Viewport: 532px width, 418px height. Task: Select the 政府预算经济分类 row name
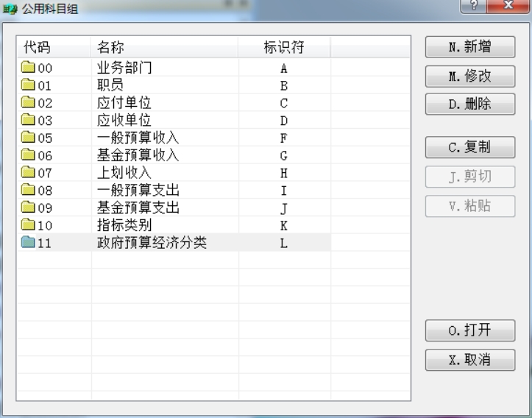[152, 243]
